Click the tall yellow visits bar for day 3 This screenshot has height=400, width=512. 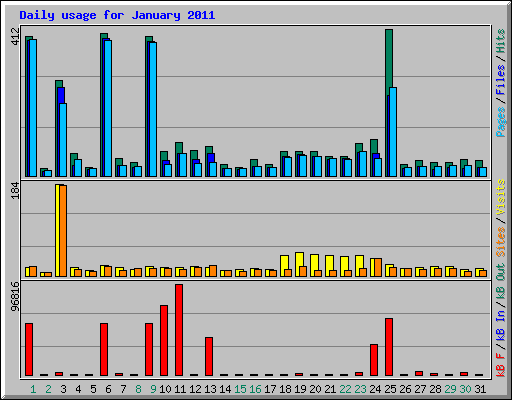click(57, 230)
